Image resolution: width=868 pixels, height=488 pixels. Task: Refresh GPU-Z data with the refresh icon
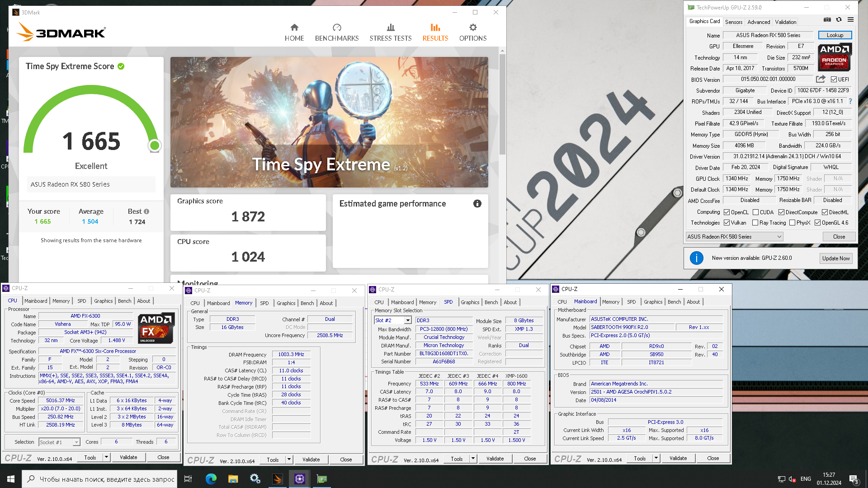pyautogui.click(x=839, y=19)
